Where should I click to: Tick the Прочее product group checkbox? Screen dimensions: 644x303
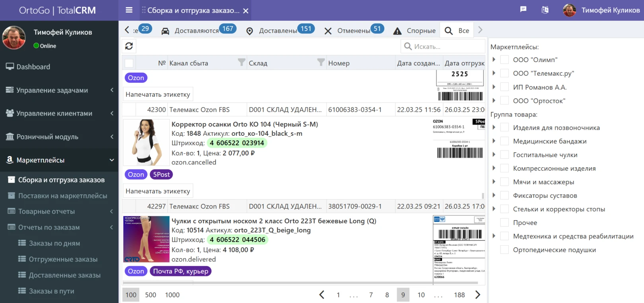tap(504, 223)
